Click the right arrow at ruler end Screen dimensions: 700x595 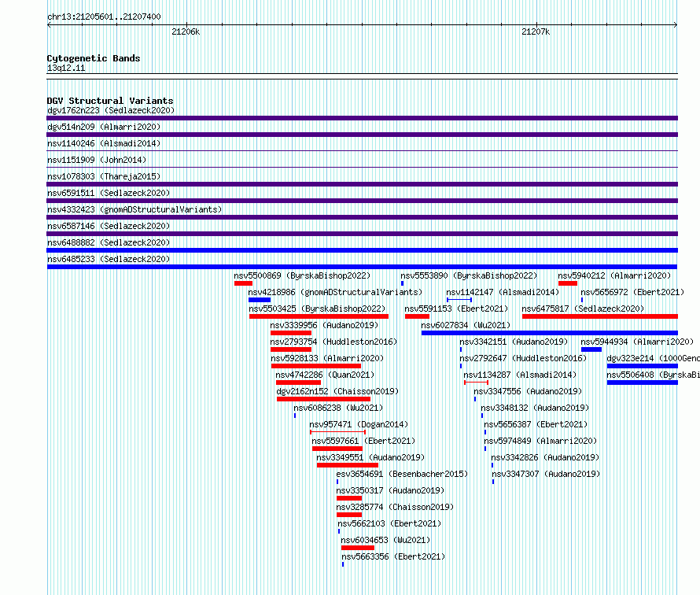(x=676, y=25)
